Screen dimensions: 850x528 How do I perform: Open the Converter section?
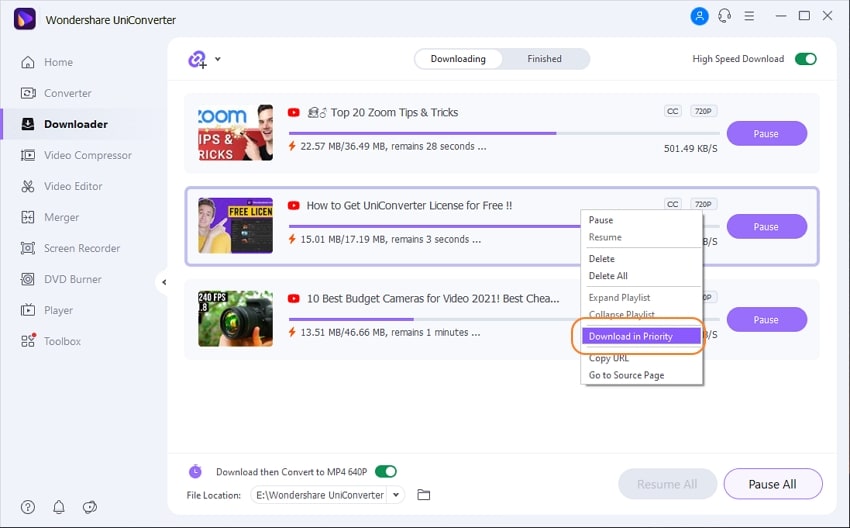56,93
